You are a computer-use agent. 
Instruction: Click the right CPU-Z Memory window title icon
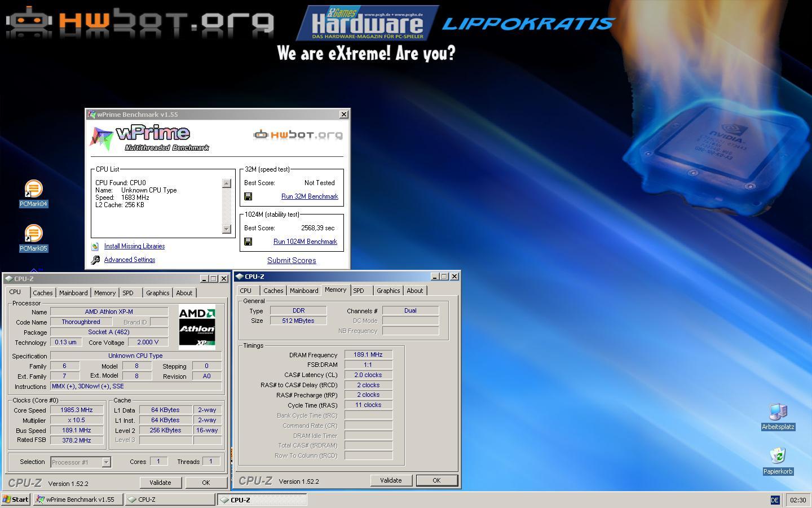click(x=239, y=277)
